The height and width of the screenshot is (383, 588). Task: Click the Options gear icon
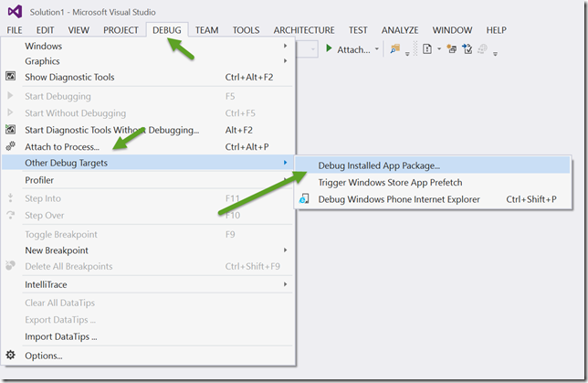[11, 355]
